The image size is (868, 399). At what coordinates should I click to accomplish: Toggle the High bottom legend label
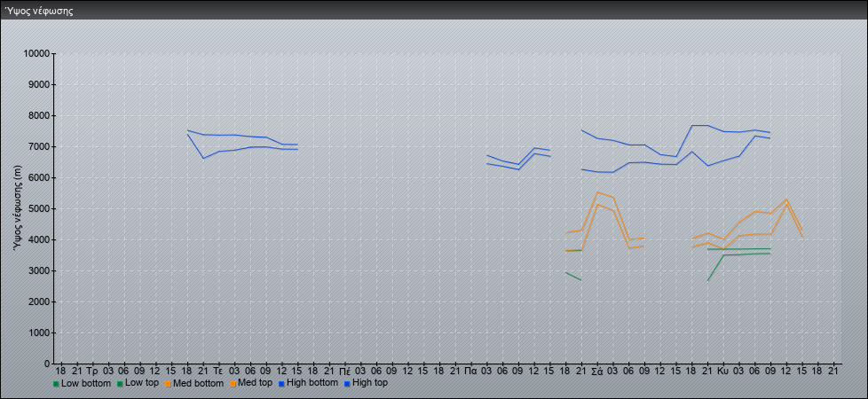point(312,383)
